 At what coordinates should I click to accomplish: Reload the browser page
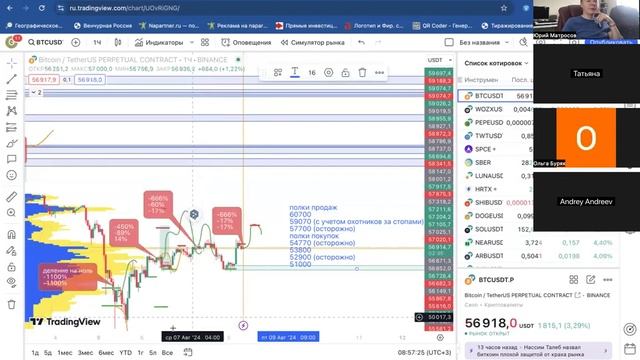point(42,8)
